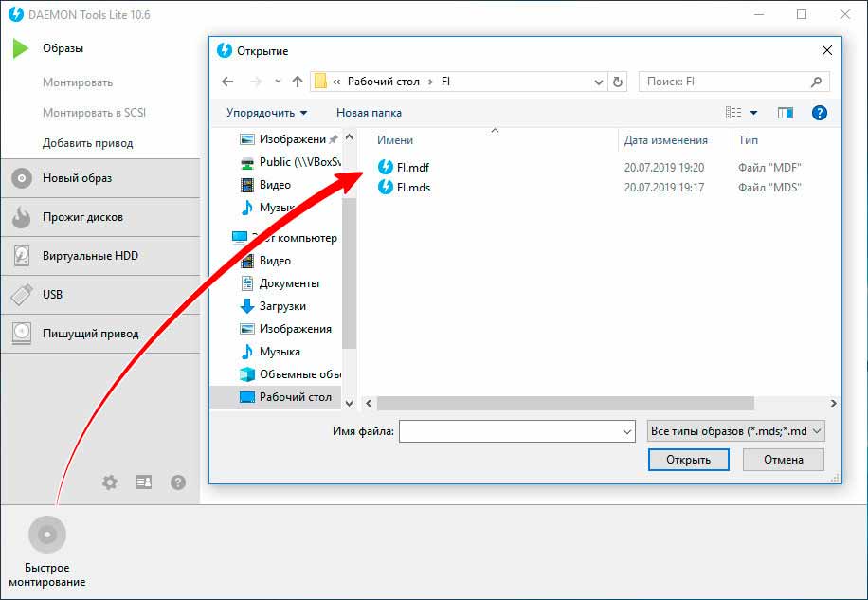Click the Прожиг дисков flame icon
Image resolution: width=868 pixels, height=600 pixels.
(22, 217)
